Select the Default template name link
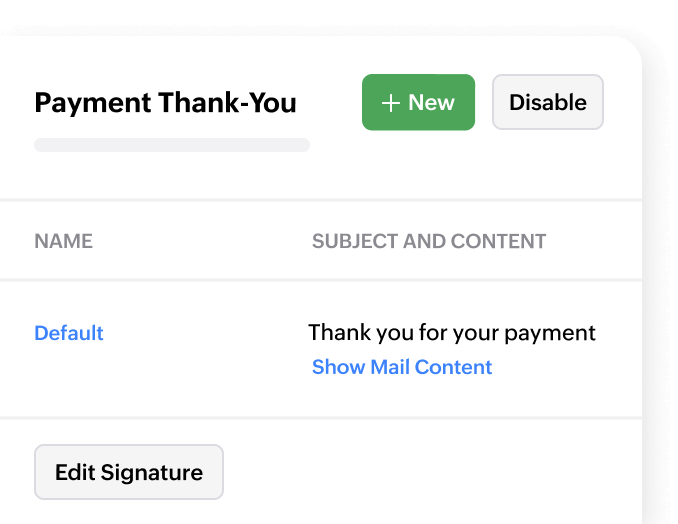 click(69, 333)
